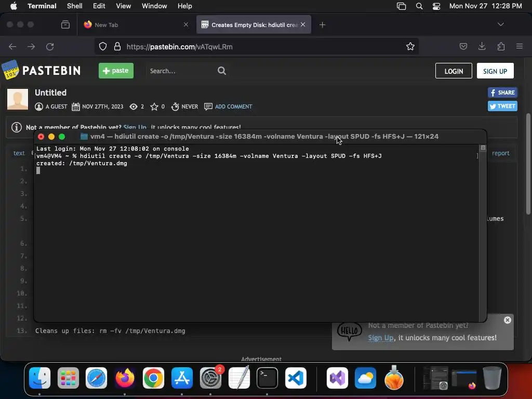This screenshot has width=532, height=399.
Task: Focus the pastebin.com URL address bar
Action: point(256,46)
